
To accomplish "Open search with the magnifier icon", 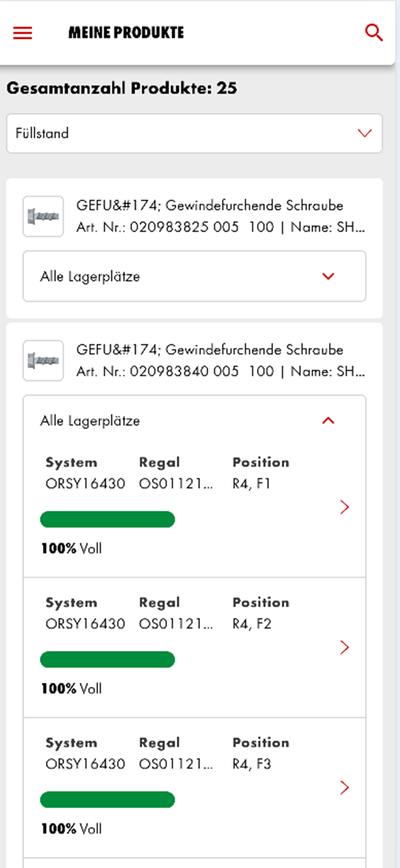I will coord(374,33).
